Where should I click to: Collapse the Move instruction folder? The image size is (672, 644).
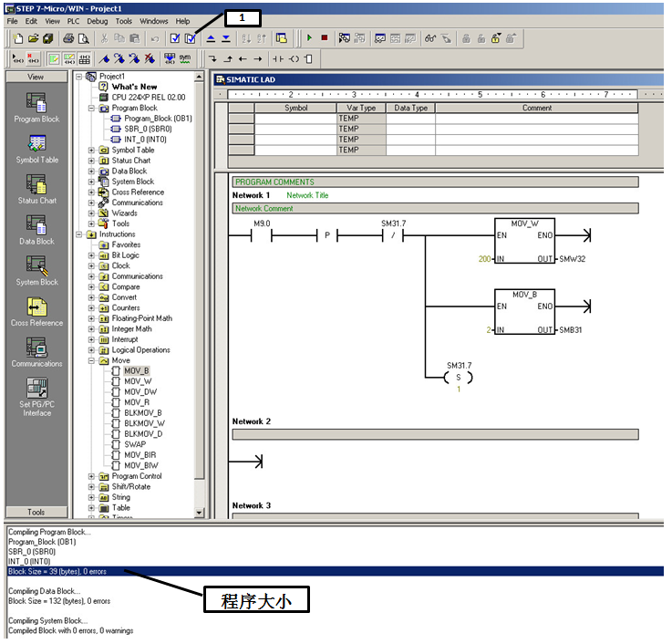(x=92, y=360)
